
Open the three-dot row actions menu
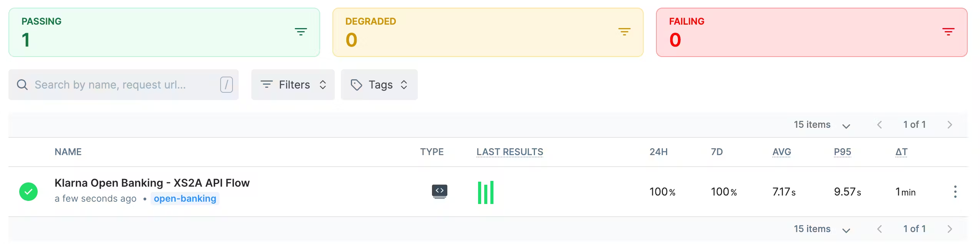tap(955, 192)
